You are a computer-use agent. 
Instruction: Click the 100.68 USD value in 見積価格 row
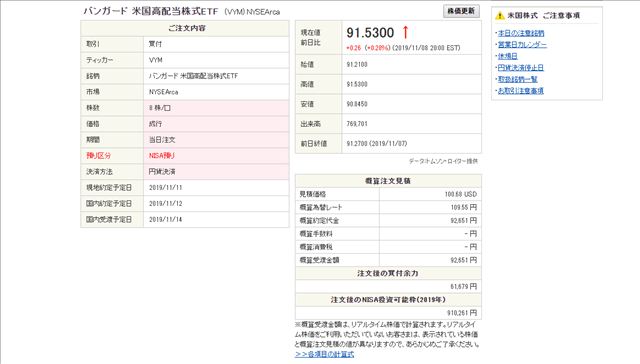460,194
